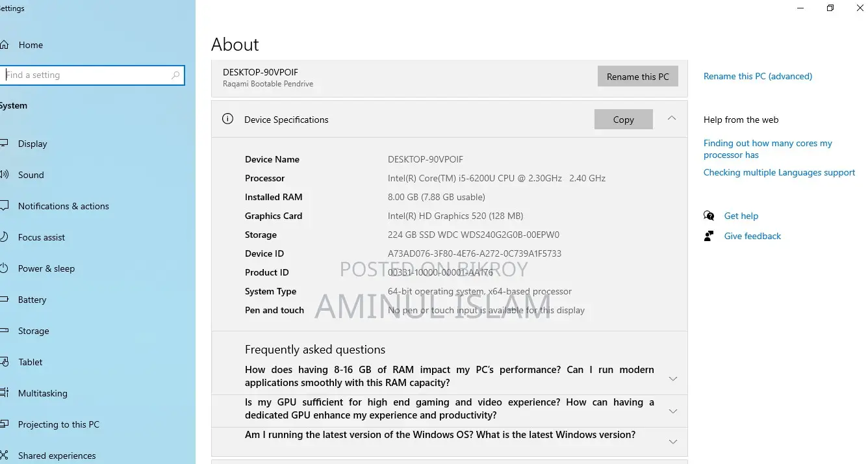Expand the GPU gaming question
This screenshot has height=464, width=868.
point(673,411)
